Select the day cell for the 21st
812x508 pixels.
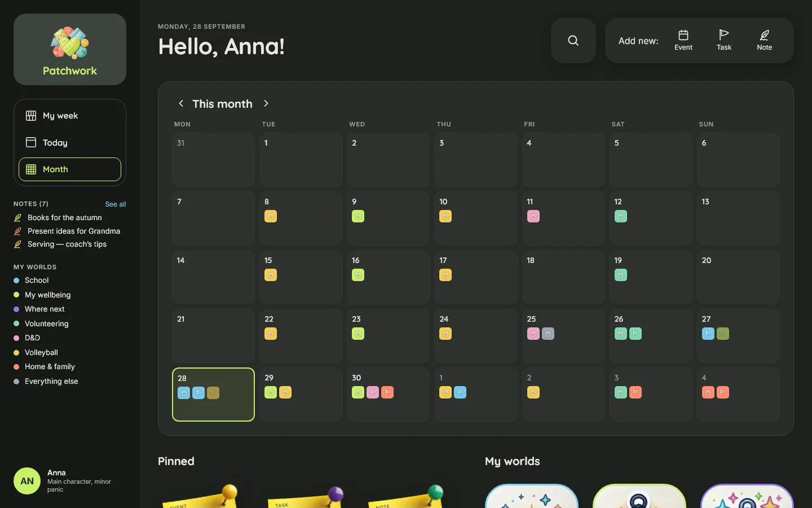point(213,336)
